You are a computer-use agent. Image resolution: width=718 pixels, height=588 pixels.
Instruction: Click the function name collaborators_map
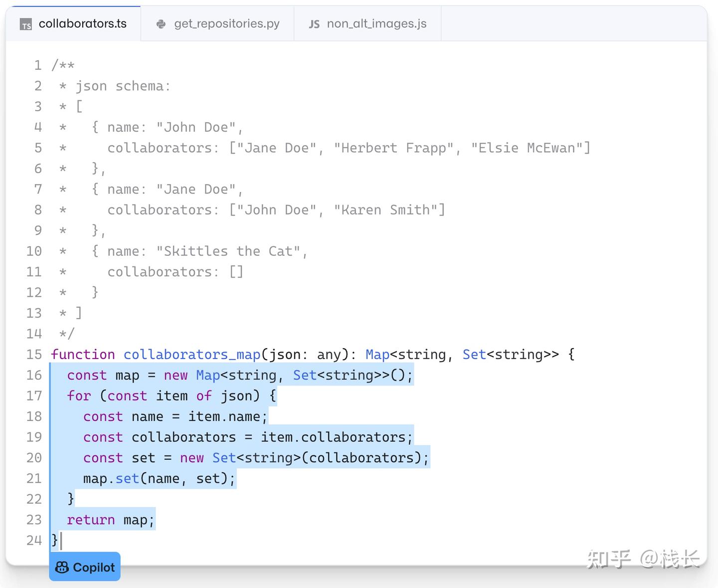pyautogui.click(x=191, y=355)
